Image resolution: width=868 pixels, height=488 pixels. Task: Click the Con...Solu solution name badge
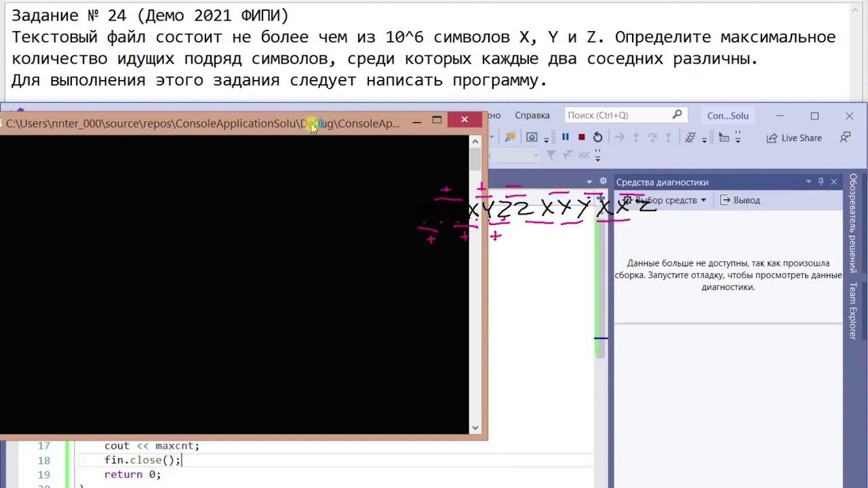[x=728, y=115]
